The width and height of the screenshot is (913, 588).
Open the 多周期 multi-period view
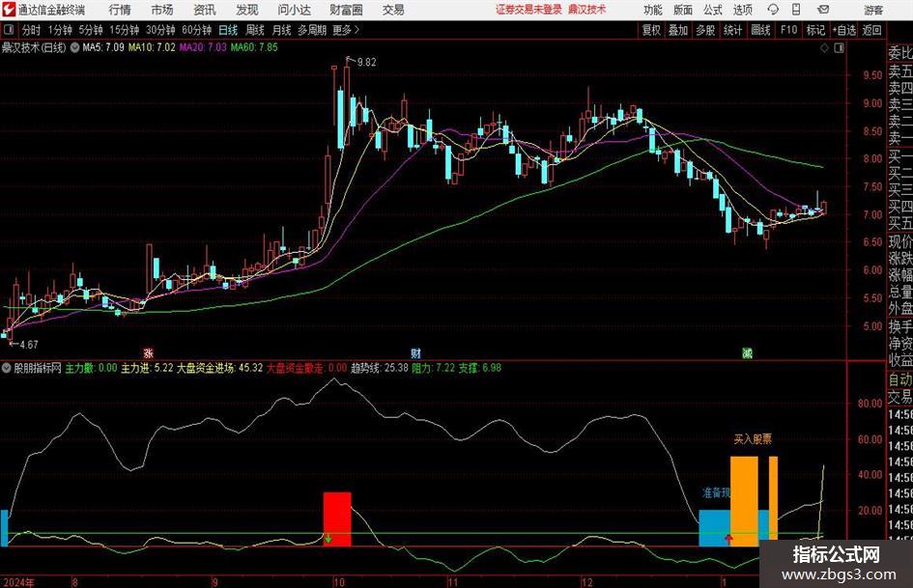click(312, 30)
